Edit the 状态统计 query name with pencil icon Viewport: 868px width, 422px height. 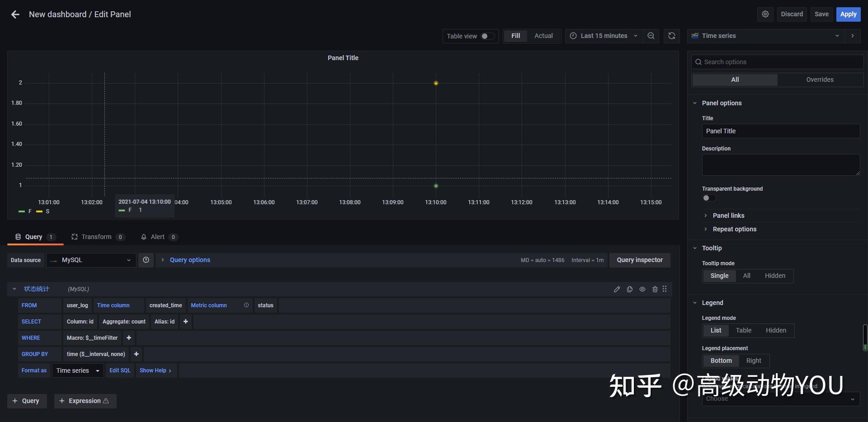617,289
